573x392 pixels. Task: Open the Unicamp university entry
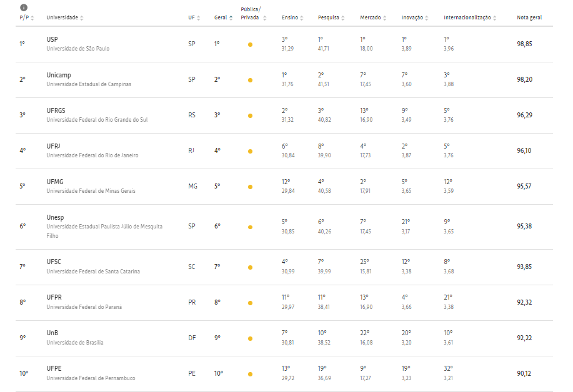[59, 75]
